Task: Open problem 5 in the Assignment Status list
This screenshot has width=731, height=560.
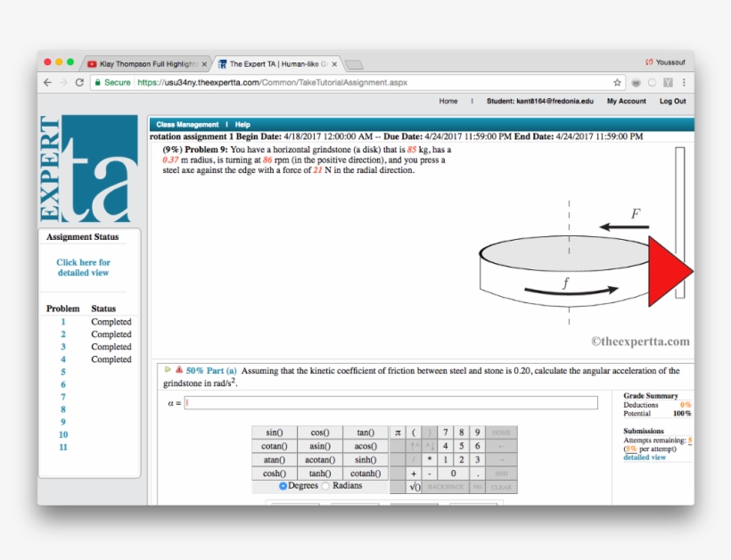Action: pyautogui.click(x=63, y=372)
